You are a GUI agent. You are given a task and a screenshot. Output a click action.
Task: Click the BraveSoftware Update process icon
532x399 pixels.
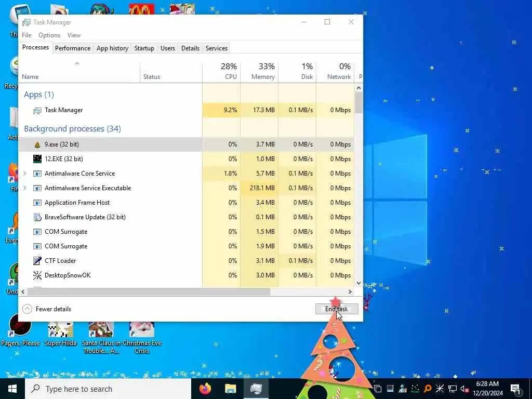point(37,217)
